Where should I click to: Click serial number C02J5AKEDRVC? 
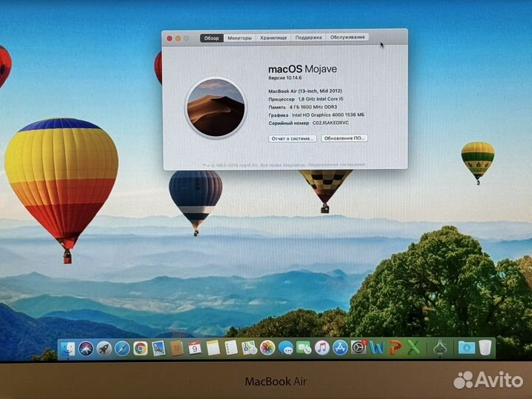tap(330, 123)
